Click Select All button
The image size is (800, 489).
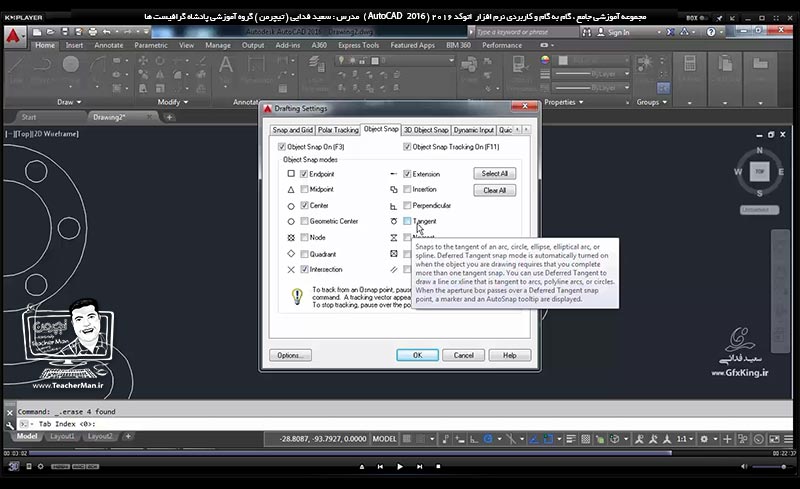click(x=494, y=174)
